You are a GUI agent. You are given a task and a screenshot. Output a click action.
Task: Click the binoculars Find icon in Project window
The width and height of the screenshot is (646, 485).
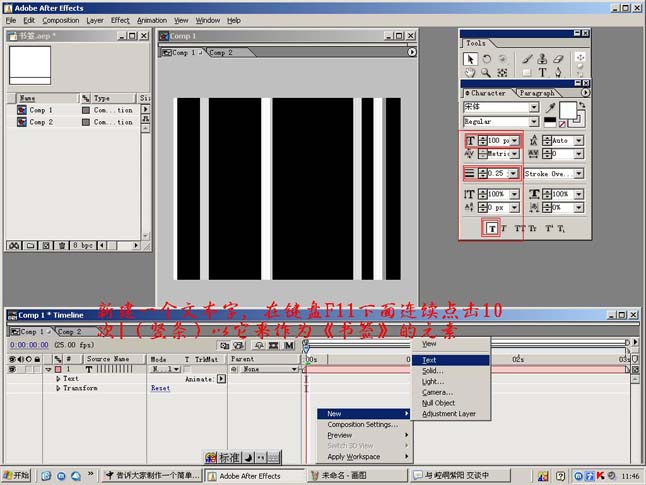14,246
